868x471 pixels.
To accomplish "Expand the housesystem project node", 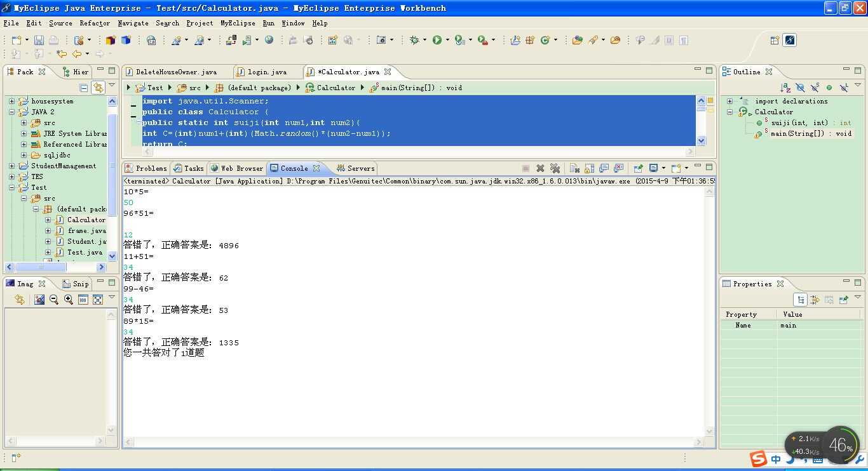I will (x=11, y=101).
